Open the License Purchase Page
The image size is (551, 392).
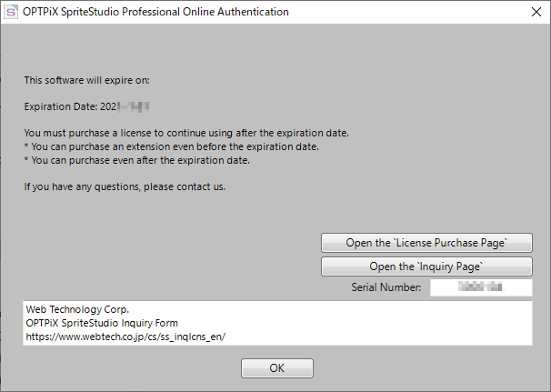(x=426, y=243)
